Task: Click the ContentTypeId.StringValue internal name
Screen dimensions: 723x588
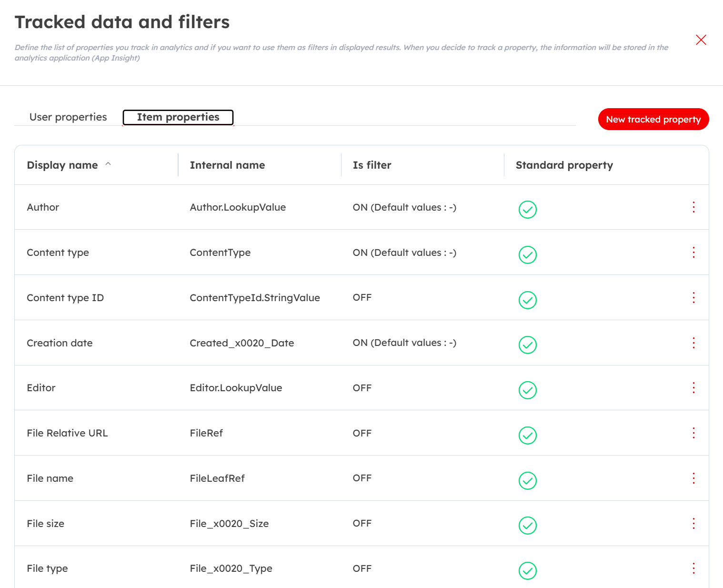Action: [255, 298]
